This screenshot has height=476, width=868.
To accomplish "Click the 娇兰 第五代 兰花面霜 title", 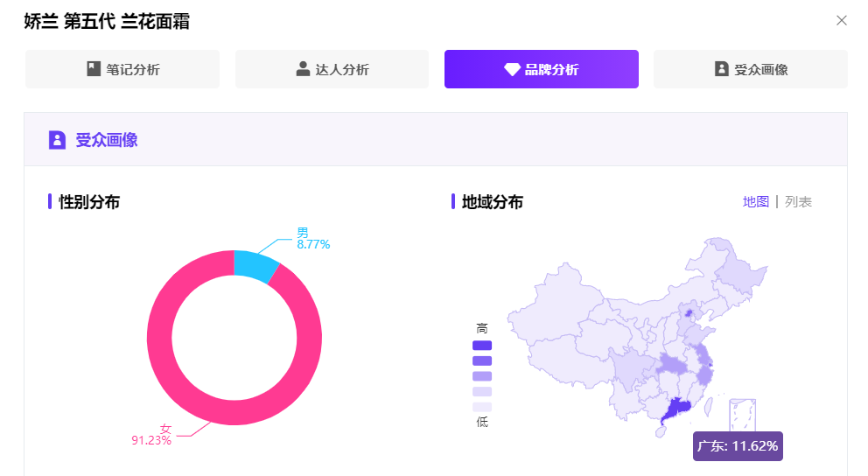I will pos(107,22).
